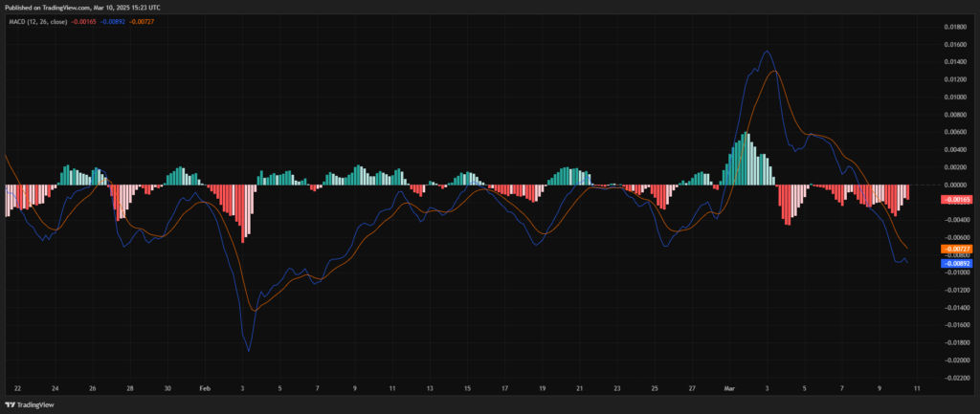Select blue -0.00892 tag on price axis
The width and height of the screenshot is (980, 414).
click(x=956, y=264)
